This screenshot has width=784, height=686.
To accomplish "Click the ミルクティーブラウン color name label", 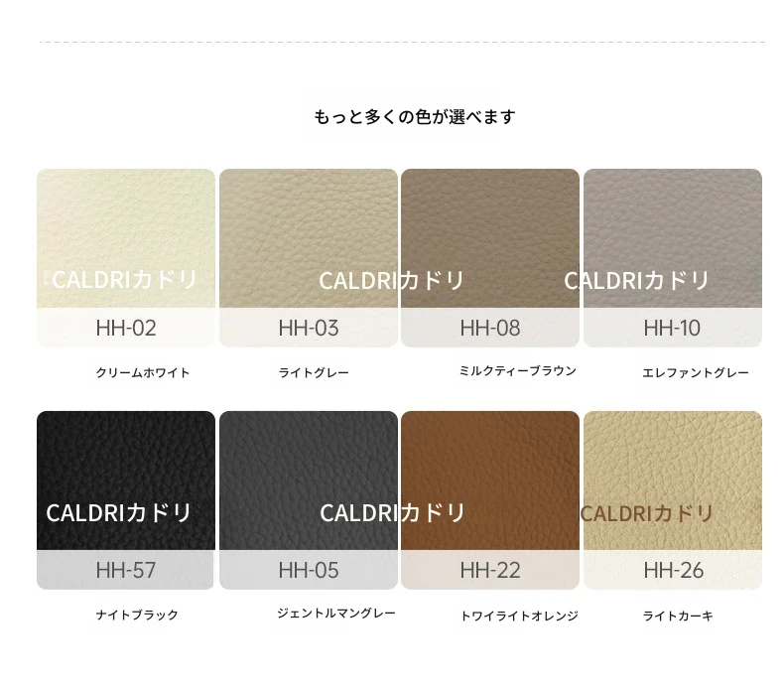I will (518, 371).
